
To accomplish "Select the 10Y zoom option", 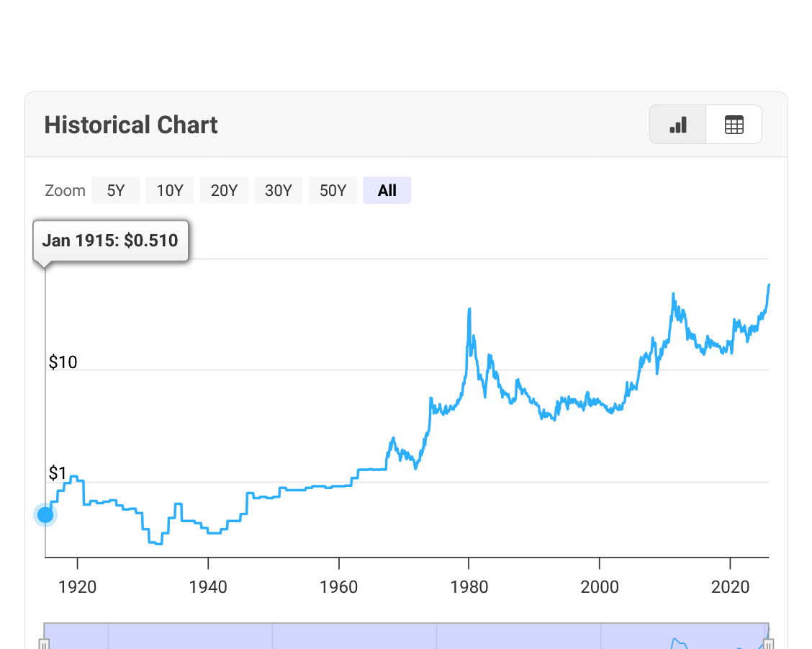I will tap(170, 191).
